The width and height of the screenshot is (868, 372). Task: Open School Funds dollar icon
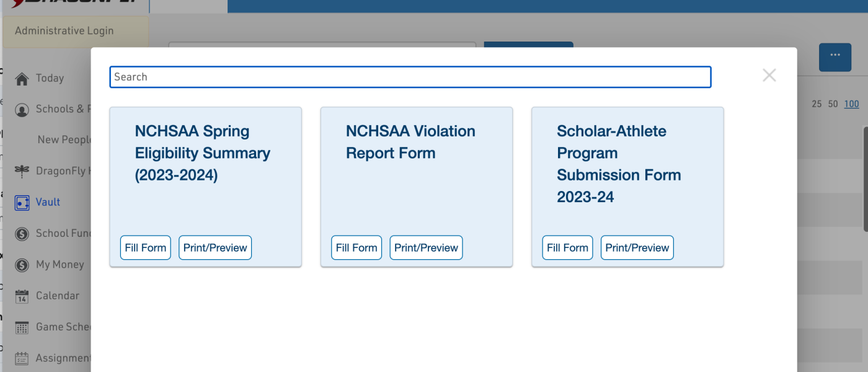pos(22,234)
